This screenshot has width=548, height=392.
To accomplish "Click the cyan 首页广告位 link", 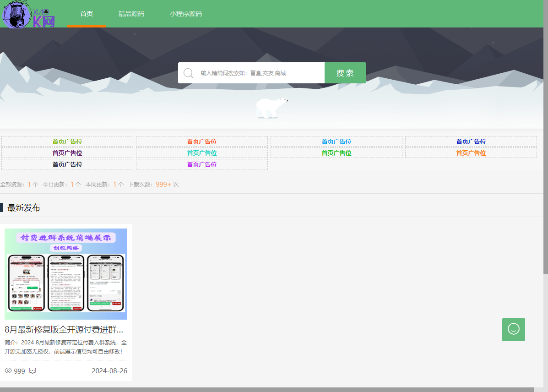I will click(201, 153).
